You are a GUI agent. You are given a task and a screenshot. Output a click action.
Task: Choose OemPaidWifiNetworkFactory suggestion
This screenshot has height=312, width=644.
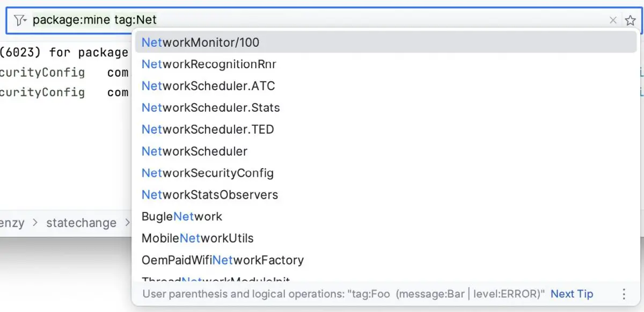coord(222,260)
